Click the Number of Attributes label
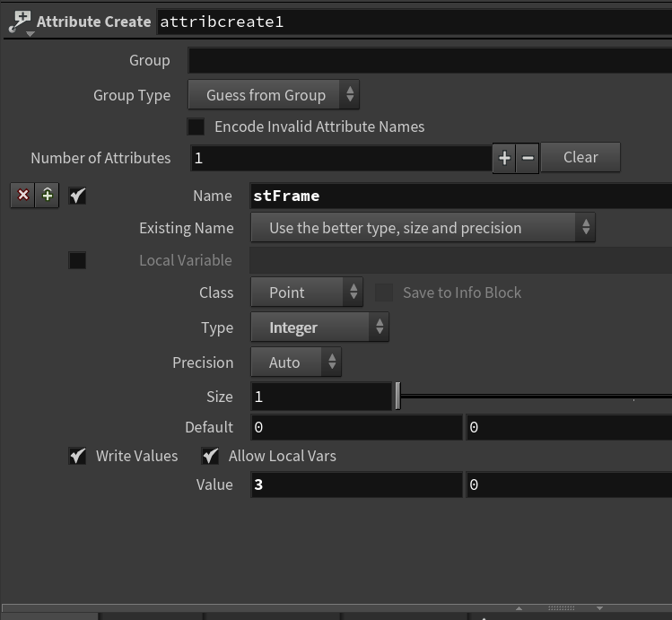The width and height of the screenshot is (672, 620). 100,158
